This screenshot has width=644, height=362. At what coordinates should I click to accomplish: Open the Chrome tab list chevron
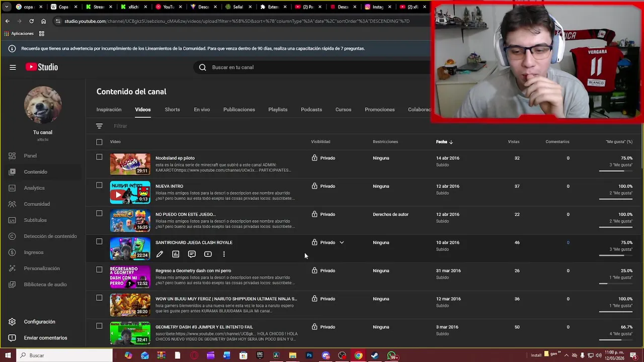point(7,7)
